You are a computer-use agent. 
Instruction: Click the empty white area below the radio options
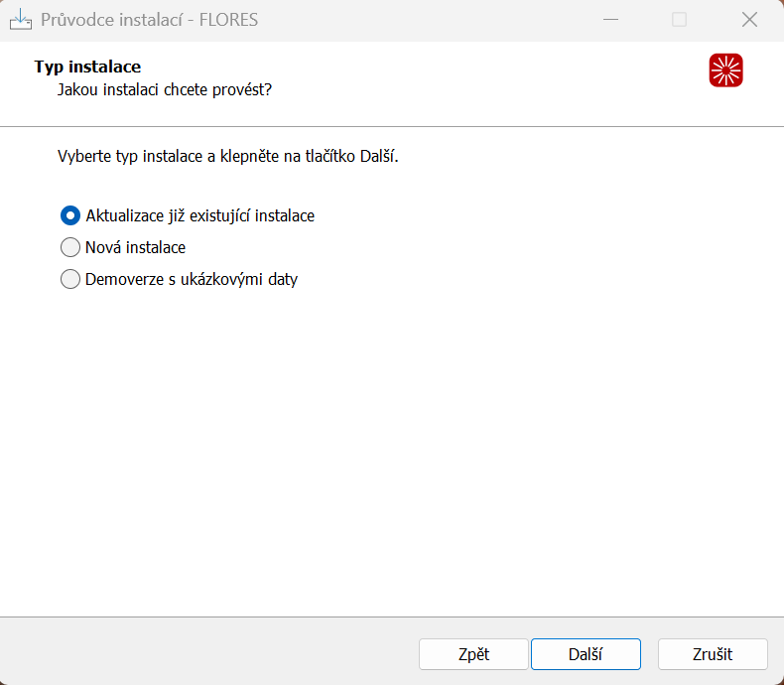pyautogui.click(x=392, y=450)
